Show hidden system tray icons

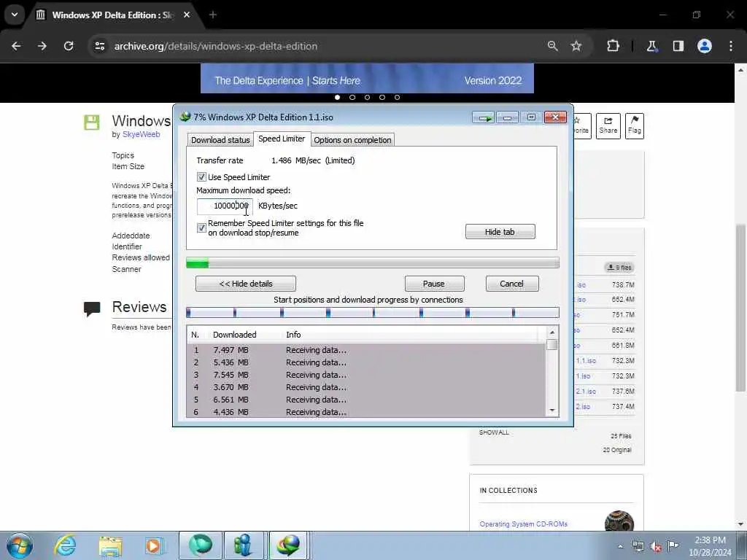620,547
